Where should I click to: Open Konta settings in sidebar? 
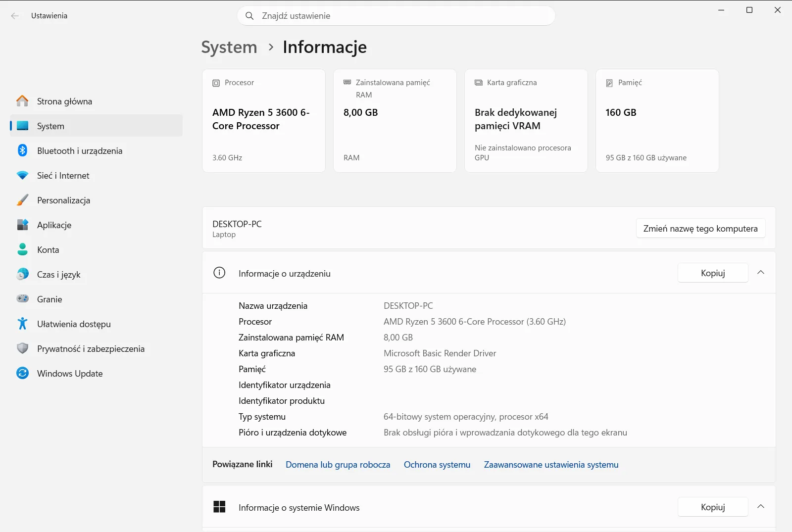pos(97,249)
